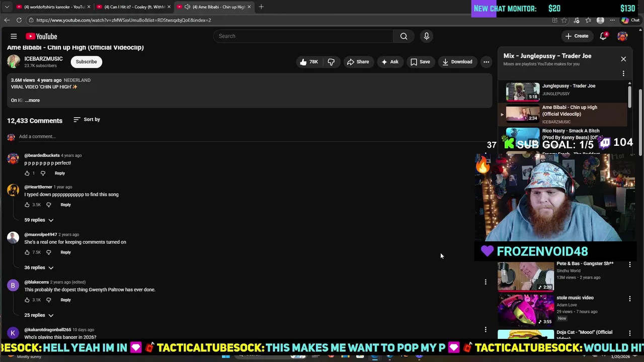
Task: Click the browser address bar URL
Action: tap(124, 20)
